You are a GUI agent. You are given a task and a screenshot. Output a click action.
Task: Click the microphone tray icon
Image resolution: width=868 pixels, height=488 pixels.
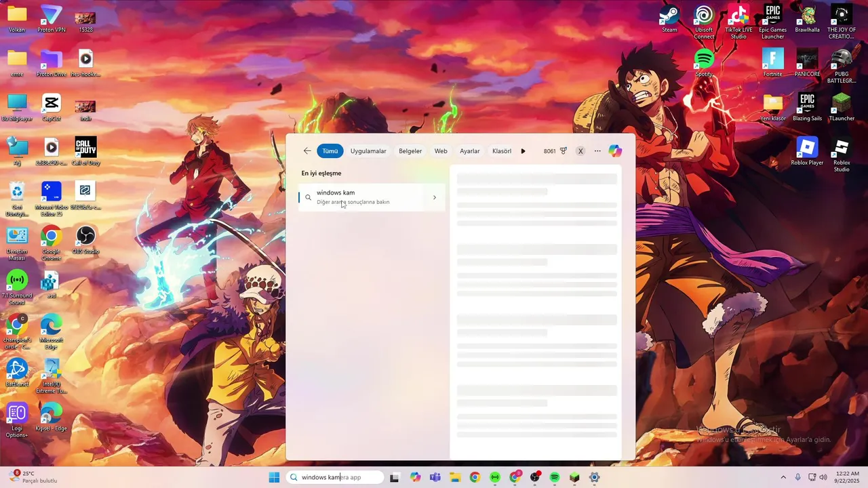click(x=797, y=477)
